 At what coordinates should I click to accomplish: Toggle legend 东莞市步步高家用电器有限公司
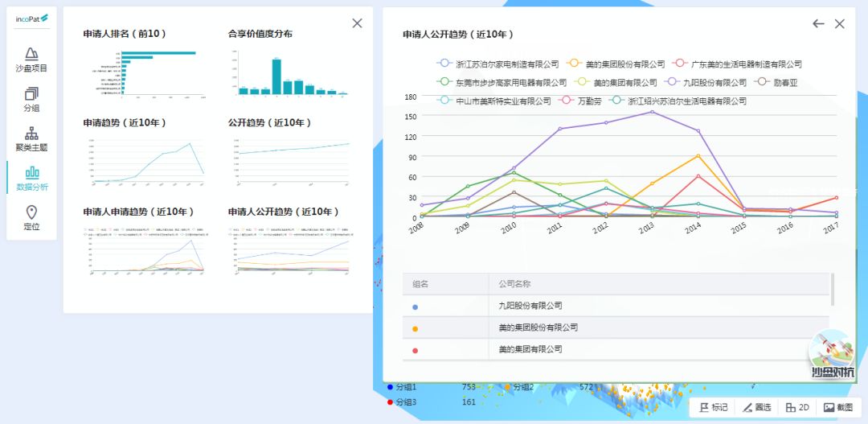coord(502,82)
